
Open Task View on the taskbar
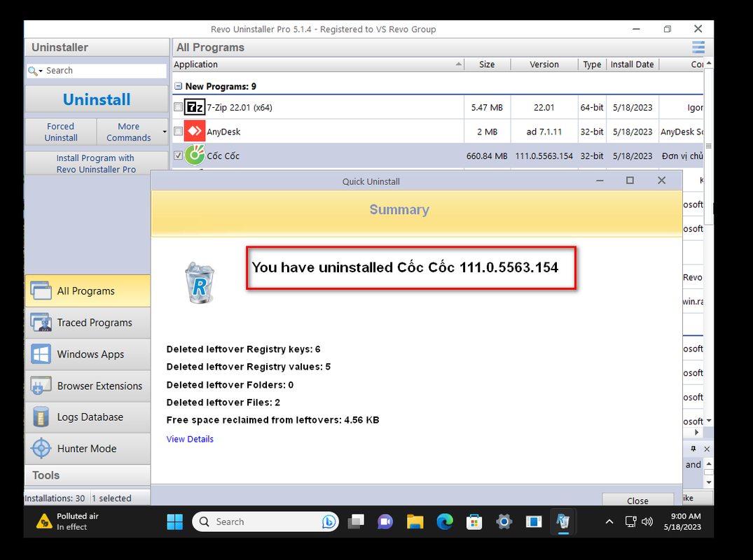(356, 521)
